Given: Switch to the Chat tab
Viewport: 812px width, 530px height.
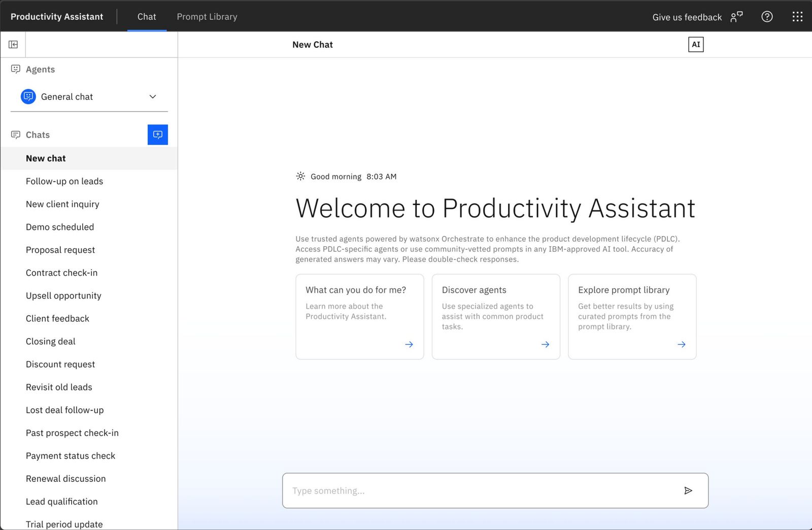Looking at the screenshot, I should tap(147, 17).
